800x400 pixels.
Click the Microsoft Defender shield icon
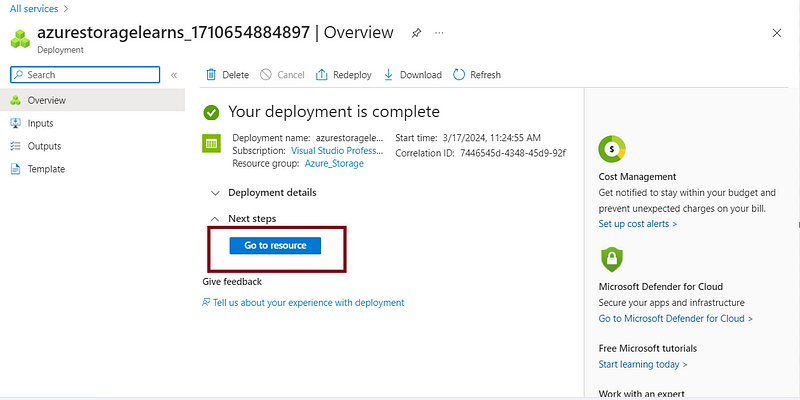(611, 259)
